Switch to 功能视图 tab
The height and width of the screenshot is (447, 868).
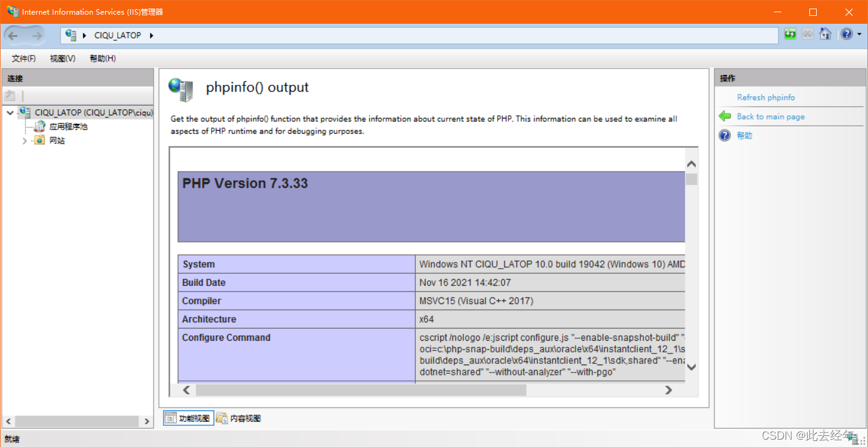click(189, 418)
